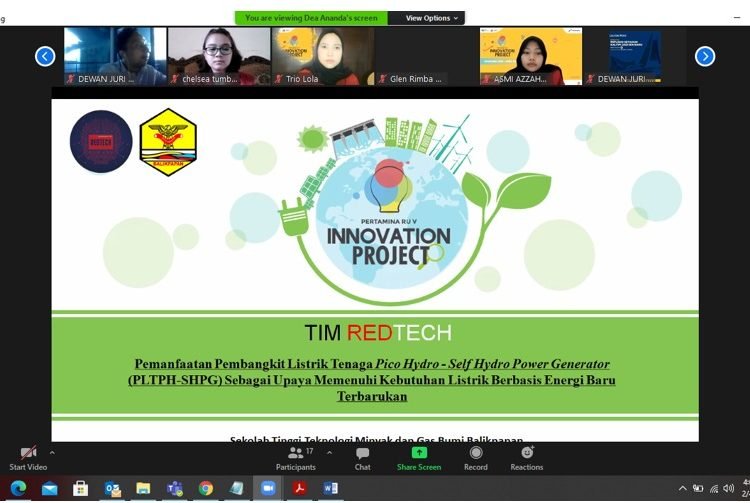Open Adobe Acrobat from taskbar
750x503 pixels.
click(x=299, y=488)
